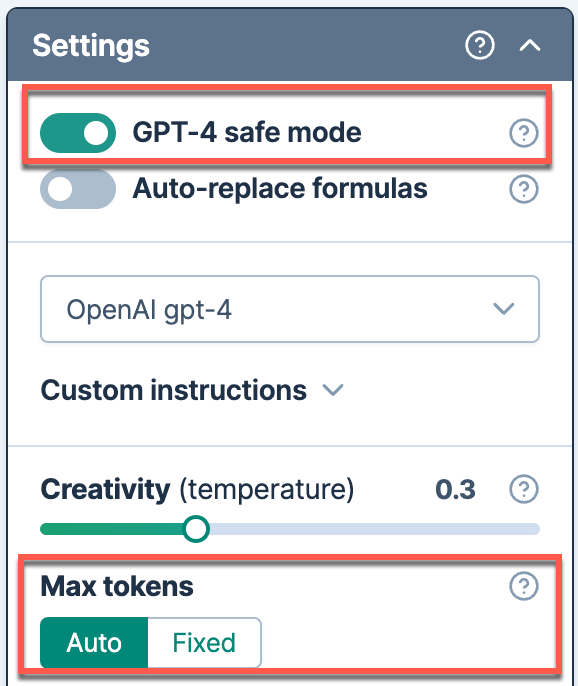Select the Auto max tokens option
Viewport: 578px width, 686px height.
[x=94, y=643]
